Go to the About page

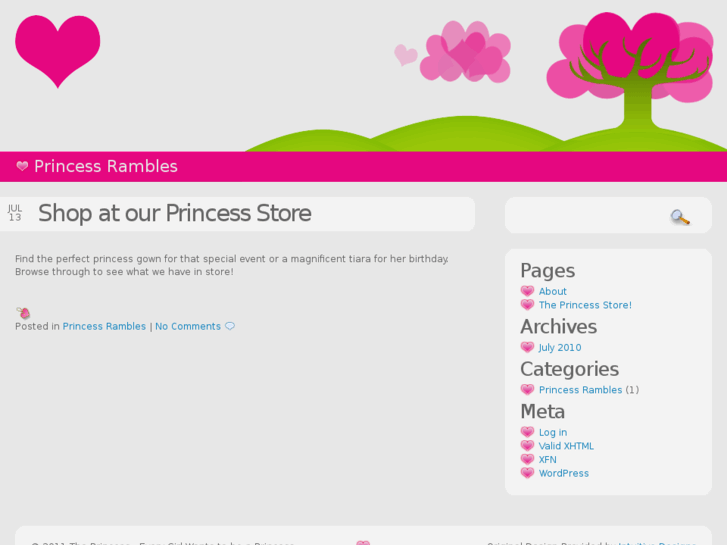[553, 292]
